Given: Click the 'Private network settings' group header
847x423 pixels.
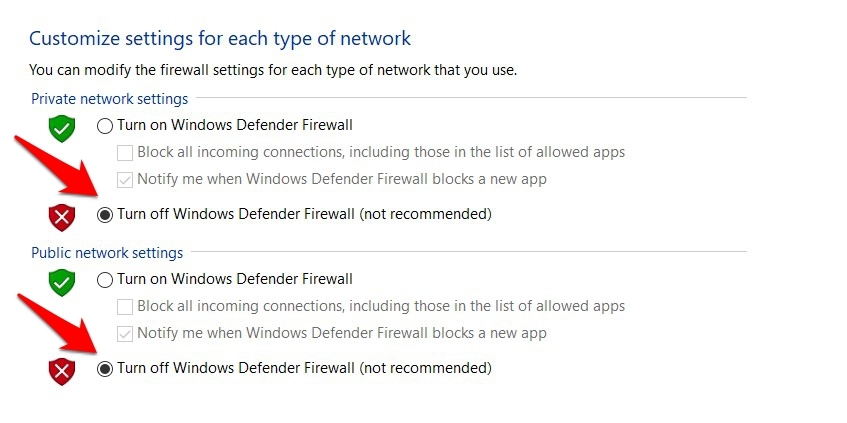Looking at the screenshot, I should click(109, 99).
